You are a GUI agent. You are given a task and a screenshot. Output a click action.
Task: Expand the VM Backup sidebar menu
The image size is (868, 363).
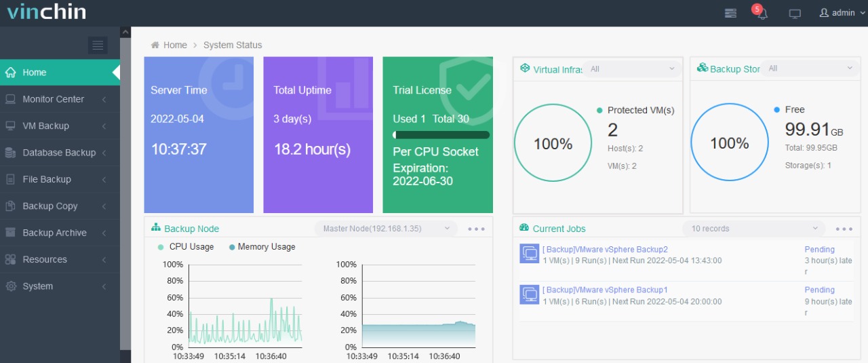coord(60,126)
